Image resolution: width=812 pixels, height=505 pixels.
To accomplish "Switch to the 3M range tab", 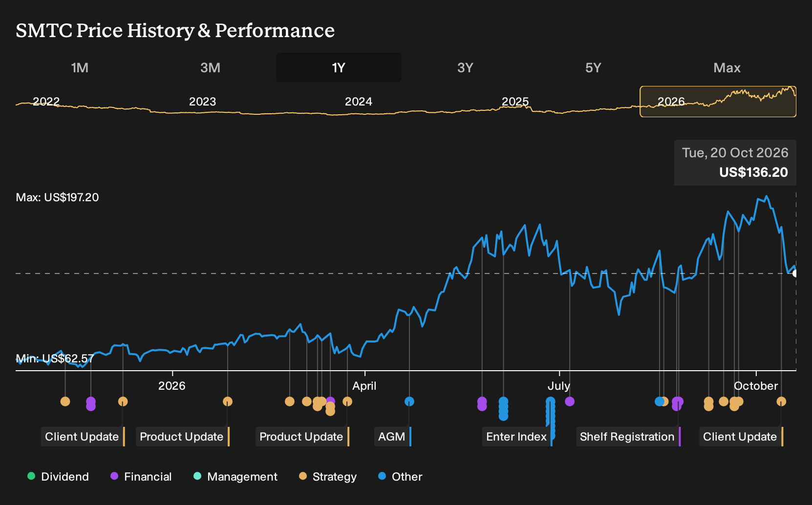I will tap(210, 67).
